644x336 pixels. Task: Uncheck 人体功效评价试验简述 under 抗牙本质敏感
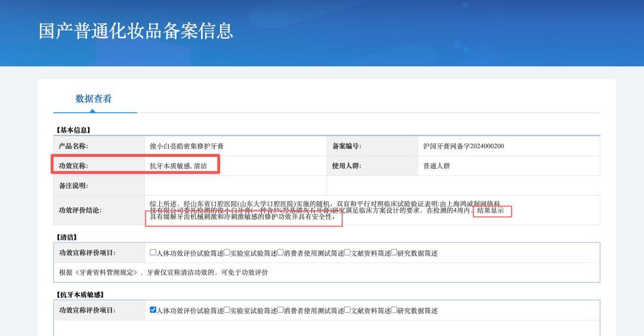(x=153, y=310)
